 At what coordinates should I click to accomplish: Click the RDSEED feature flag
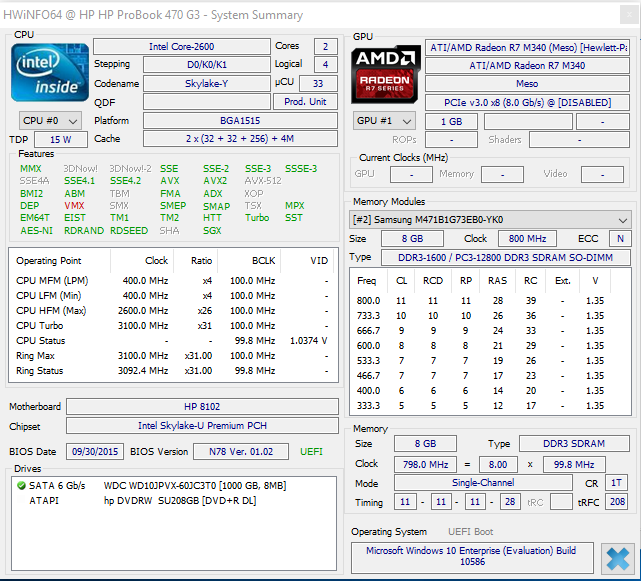coord(129,231)
